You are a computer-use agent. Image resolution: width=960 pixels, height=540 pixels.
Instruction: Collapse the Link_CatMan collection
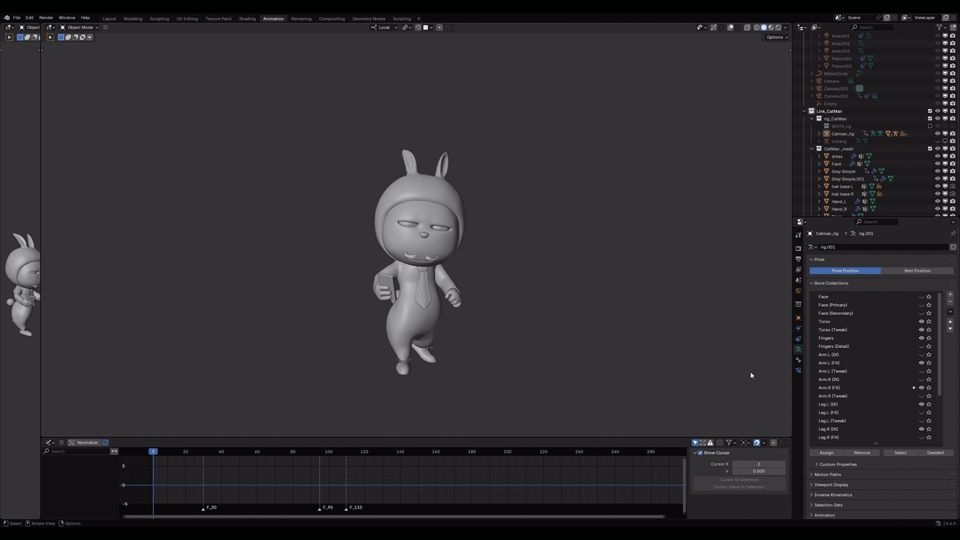point(804,111)
